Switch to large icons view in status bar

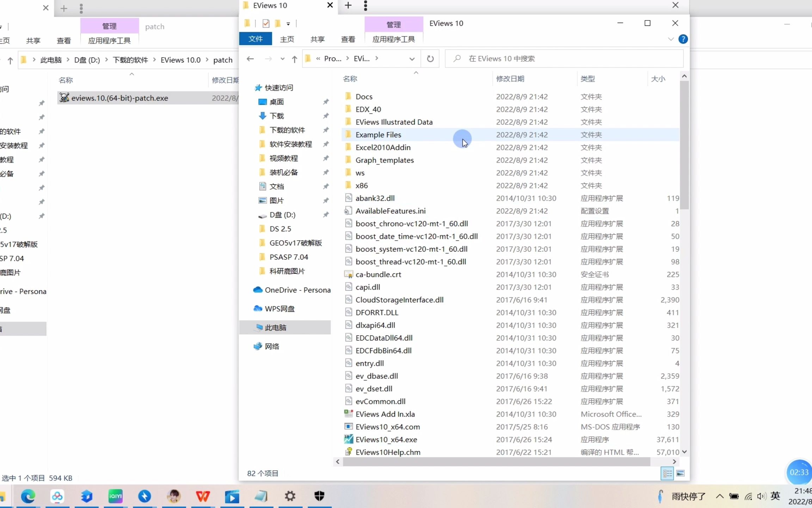click(681, 473)
